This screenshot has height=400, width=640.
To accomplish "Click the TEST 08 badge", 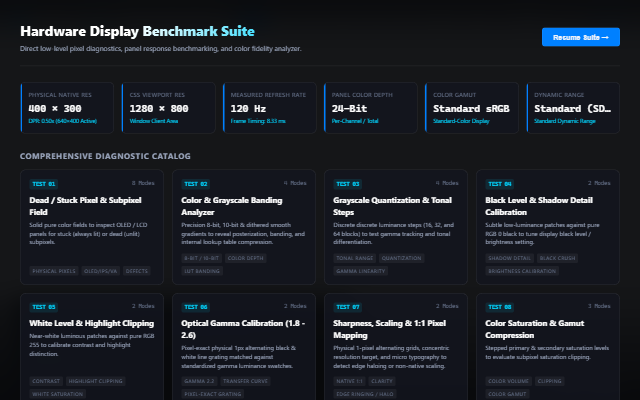I will [500, 307].
